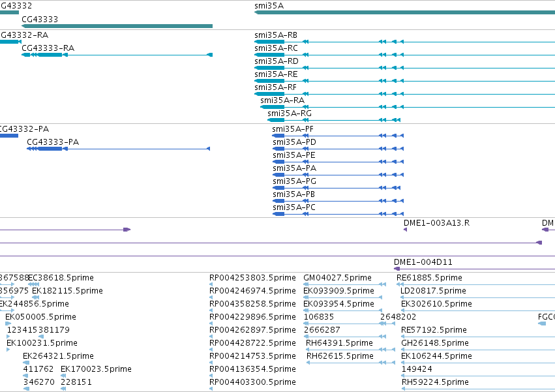Select the smi35A gene label
The height and width of the screenshot is (392, 555).
click(x=269, y=6)
